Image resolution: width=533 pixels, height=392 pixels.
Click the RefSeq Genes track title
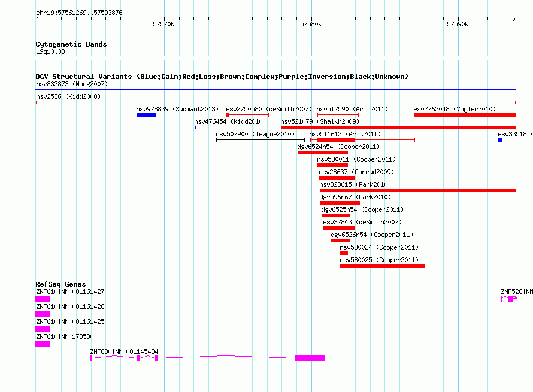click(60, 284)
